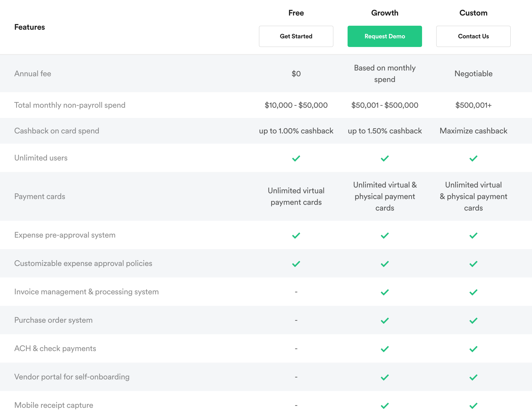Click Free column dash for Vendor portal

coord(296,377)
